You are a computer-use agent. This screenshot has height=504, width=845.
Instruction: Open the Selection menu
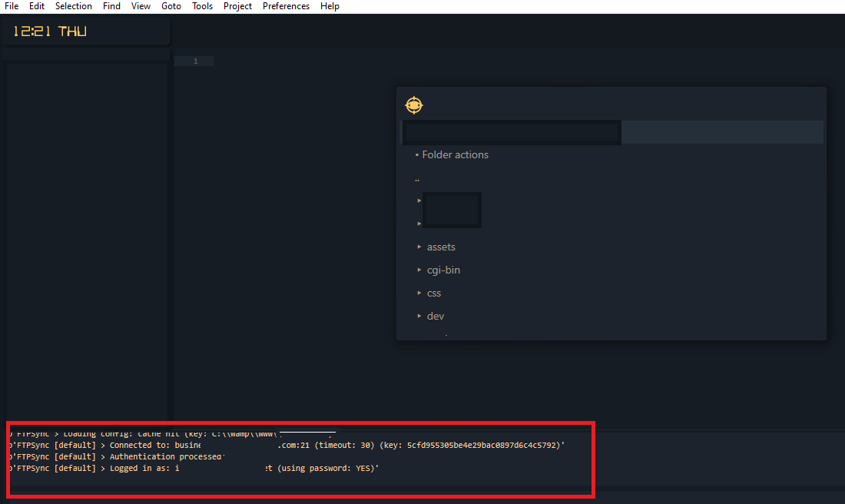coord(73,6)
